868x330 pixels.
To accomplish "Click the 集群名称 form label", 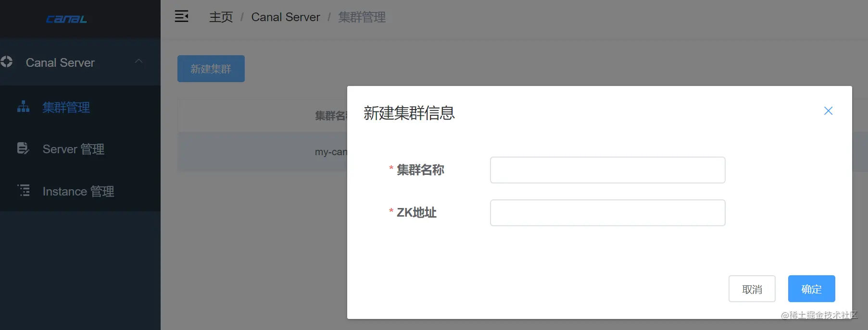I will click(x=420, y=170).
